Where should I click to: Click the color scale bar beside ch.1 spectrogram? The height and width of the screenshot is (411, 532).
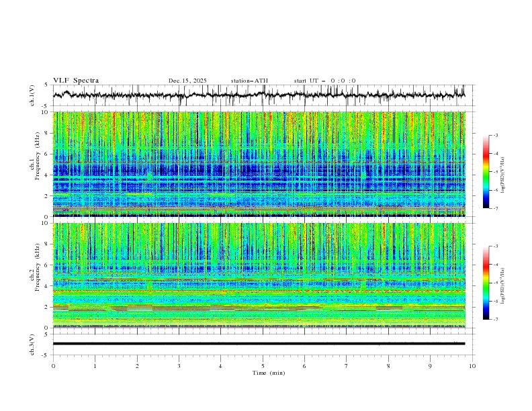[x=486, y=172]
